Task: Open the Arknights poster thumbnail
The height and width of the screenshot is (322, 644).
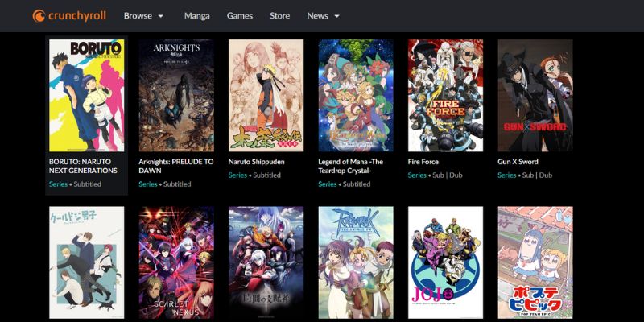Action: click(176, 95)
